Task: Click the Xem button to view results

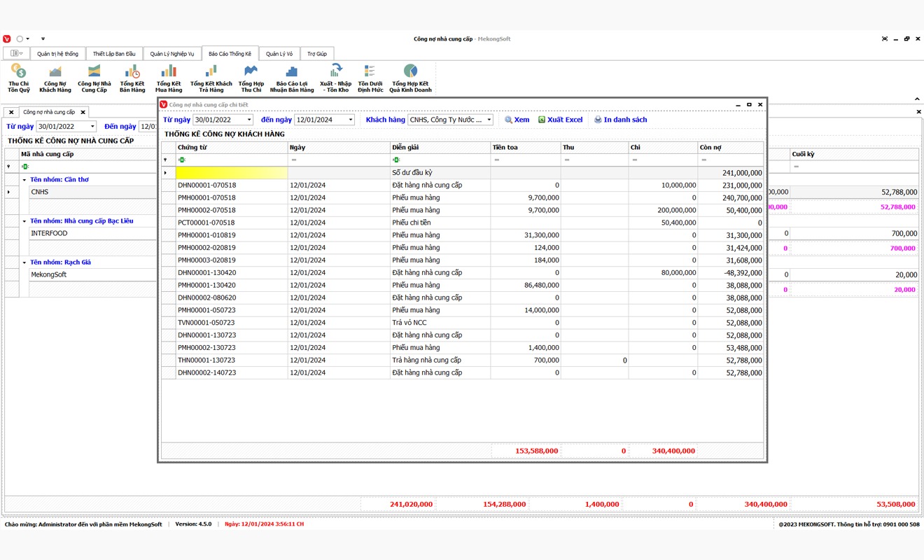Action: [517, 120]
